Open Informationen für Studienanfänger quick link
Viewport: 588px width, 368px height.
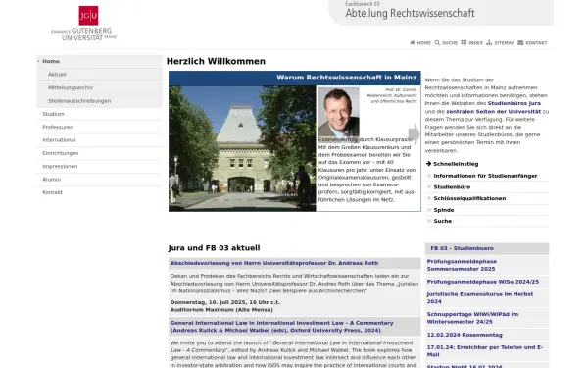click(485, 176)
